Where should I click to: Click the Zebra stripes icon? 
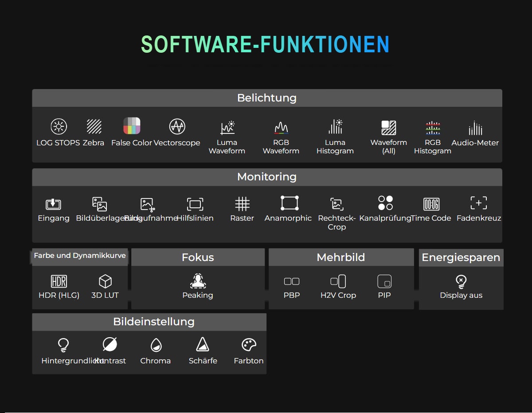pyautogui.click(x=94, y=127)
